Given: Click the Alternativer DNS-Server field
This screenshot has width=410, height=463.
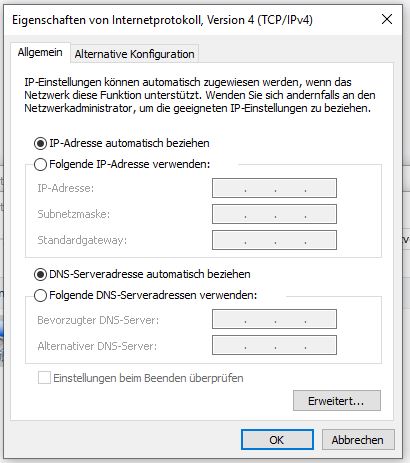Looking at the screenshot, I should point(274,345).
